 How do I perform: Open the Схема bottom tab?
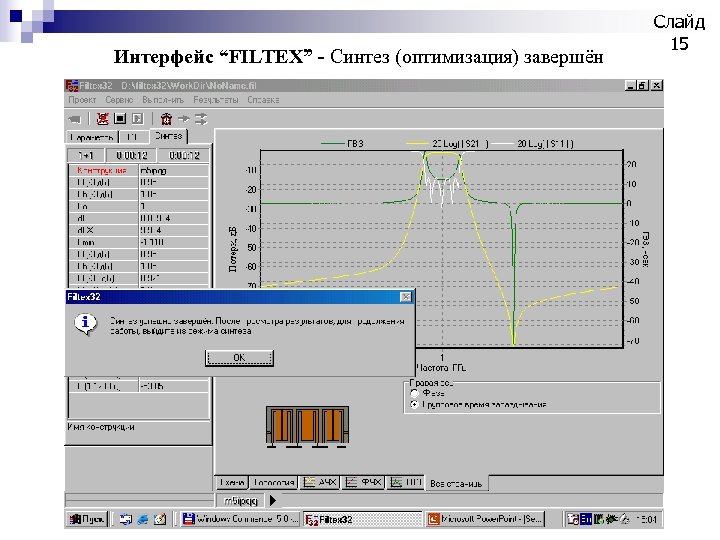(x=232, y=483)
